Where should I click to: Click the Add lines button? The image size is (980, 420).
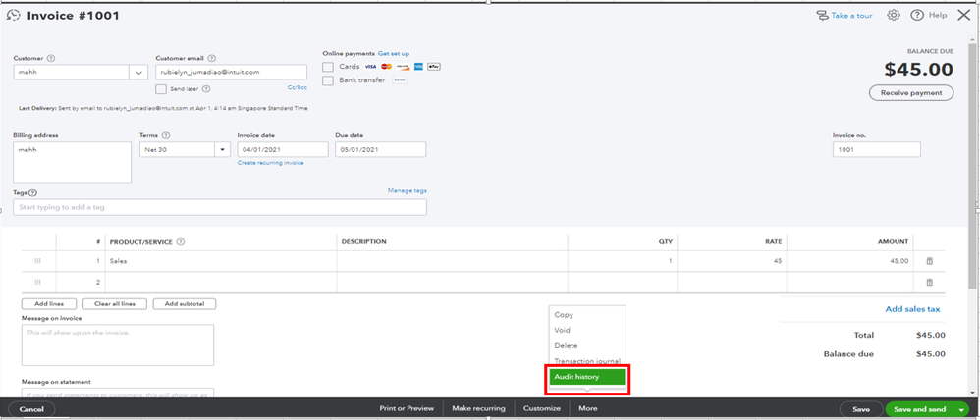click(x=49, y=304)
